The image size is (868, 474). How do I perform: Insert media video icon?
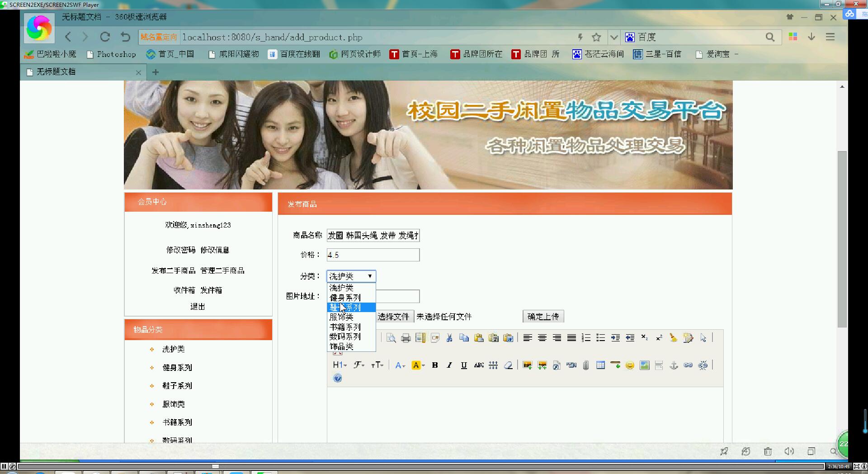571,365
